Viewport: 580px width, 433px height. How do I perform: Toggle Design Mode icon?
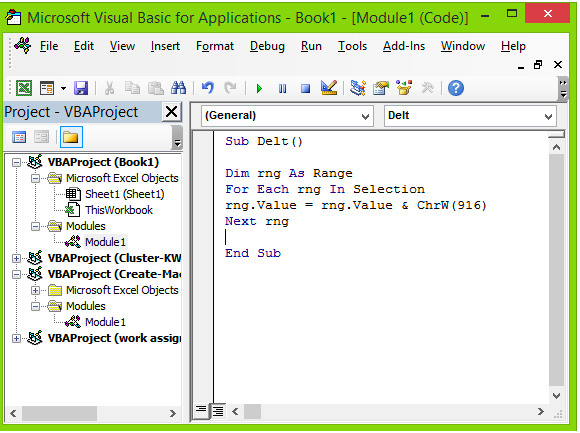click(329, 88)
